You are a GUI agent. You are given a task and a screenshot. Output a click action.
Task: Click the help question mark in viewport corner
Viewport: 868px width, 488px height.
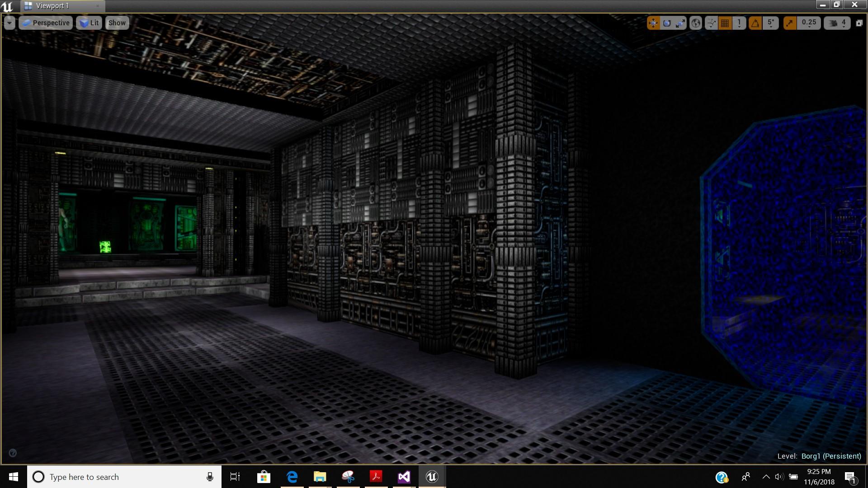(13, 453)
